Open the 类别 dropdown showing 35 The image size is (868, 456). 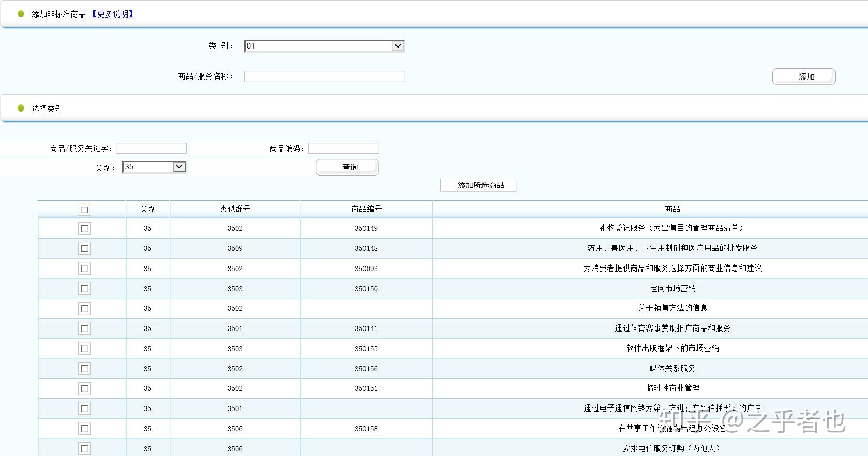179,167
